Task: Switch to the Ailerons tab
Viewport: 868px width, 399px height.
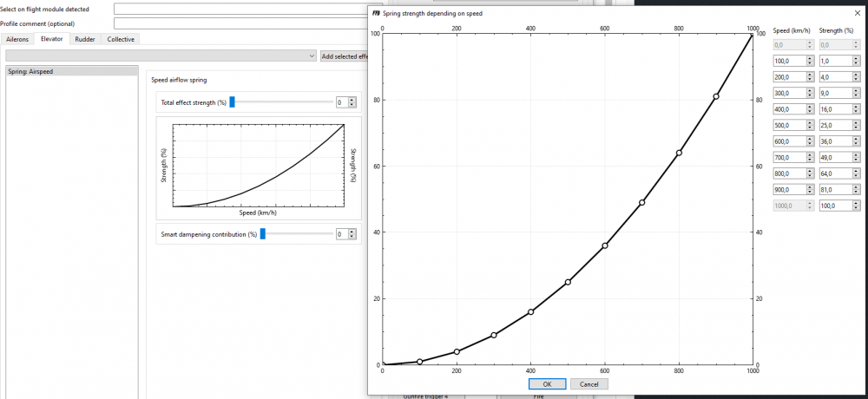Action: (17, 39)
